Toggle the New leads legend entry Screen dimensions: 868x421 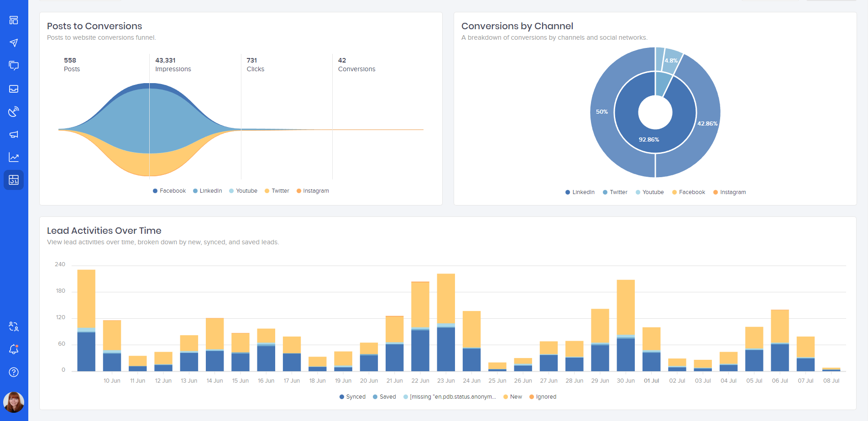[x=512, y=396]
